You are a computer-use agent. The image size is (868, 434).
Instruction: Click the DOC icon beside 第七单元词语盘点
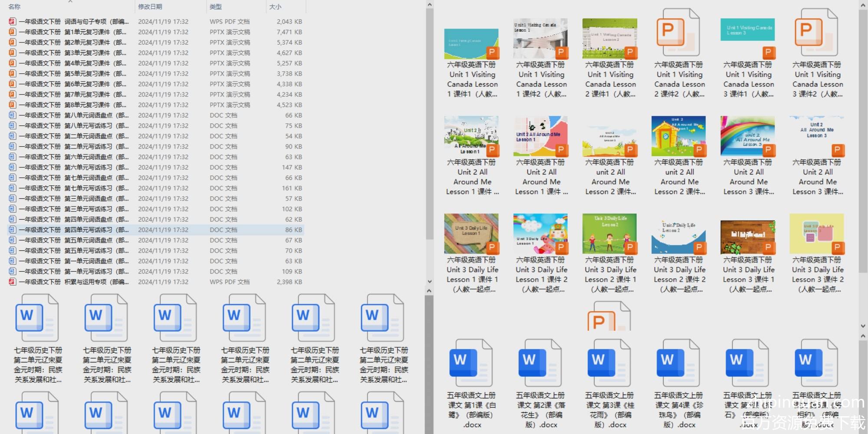point(12,178)
